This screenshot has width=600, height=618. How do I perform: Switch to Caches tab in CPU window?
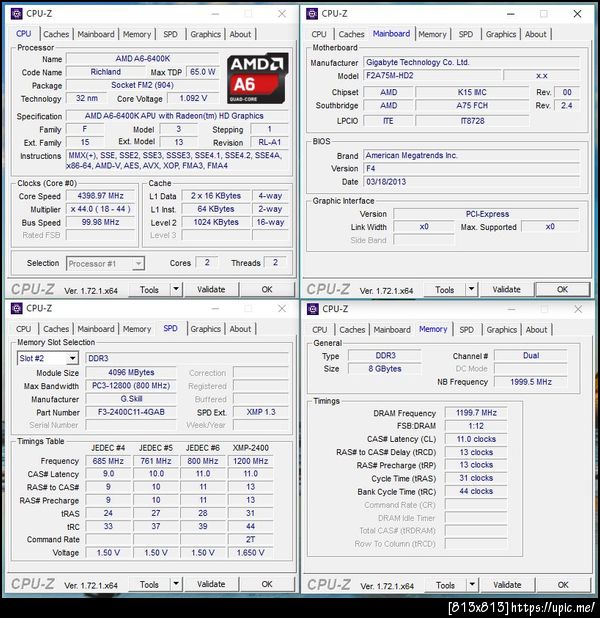56,34
